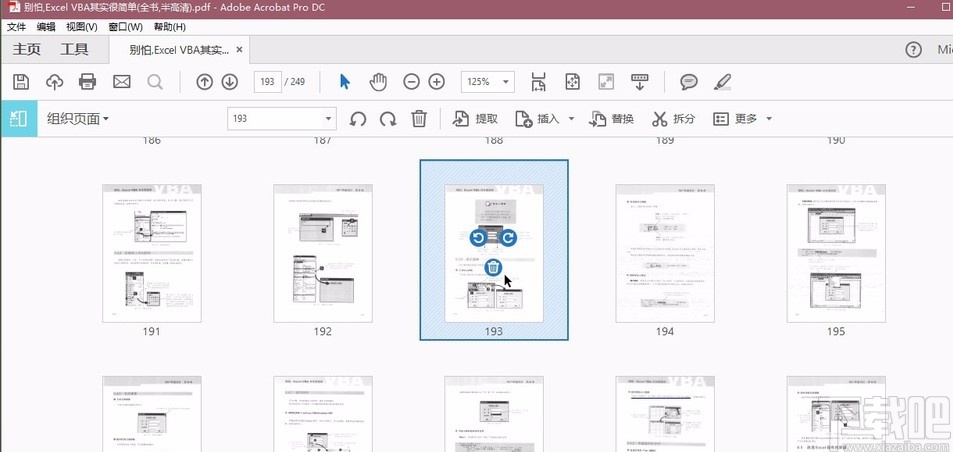Click the search magnifier icon
Screen dimensions: 953x452
[155, 81]
